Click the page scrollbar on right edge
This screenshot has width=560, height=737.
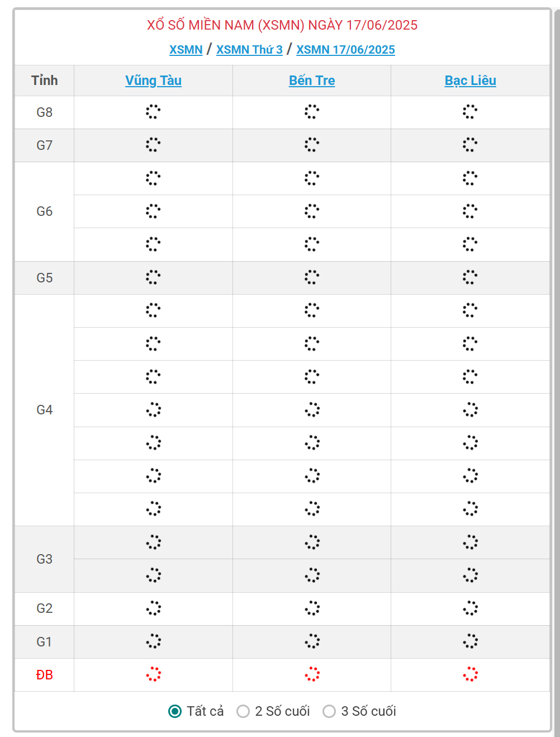click(557, 369)
